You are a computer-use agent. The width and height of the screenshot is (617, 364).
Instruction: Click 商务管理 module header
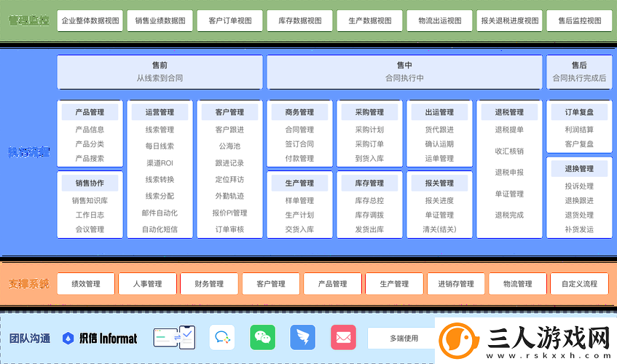[299, 112]
